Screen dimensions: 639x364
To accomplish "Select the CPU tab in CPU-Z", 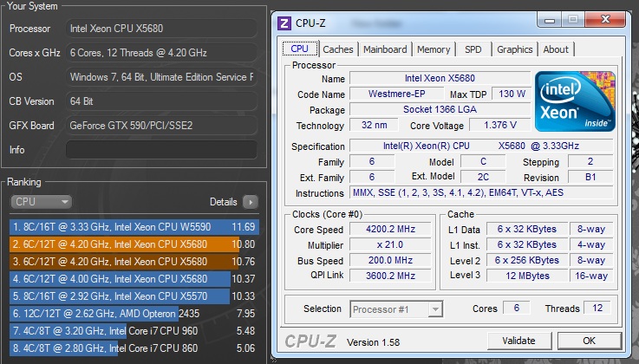I will tap(299, 49).
